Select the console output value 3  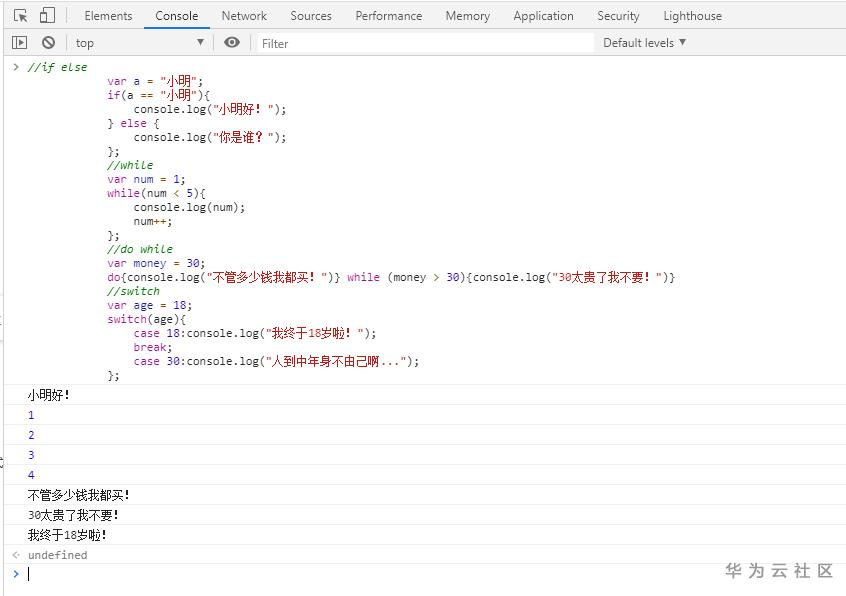31,455
